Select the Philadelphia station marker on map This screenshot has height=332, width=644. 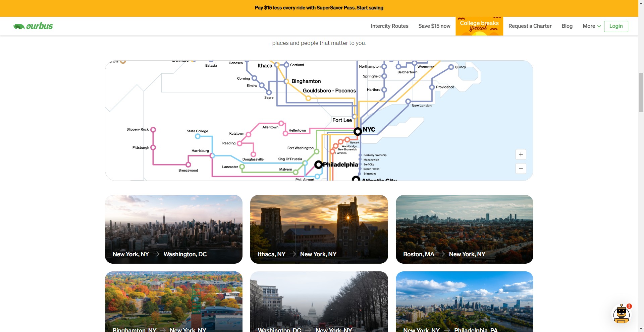318,164
